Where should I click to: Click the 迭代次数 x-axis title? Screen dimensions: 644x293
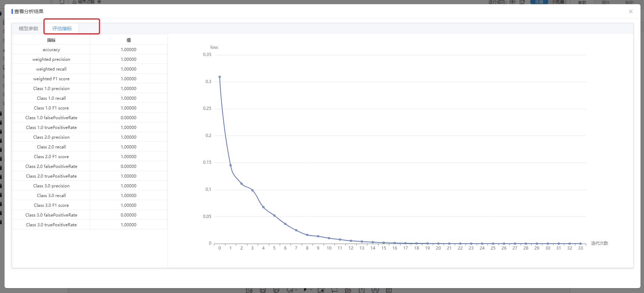pos(599,243)
